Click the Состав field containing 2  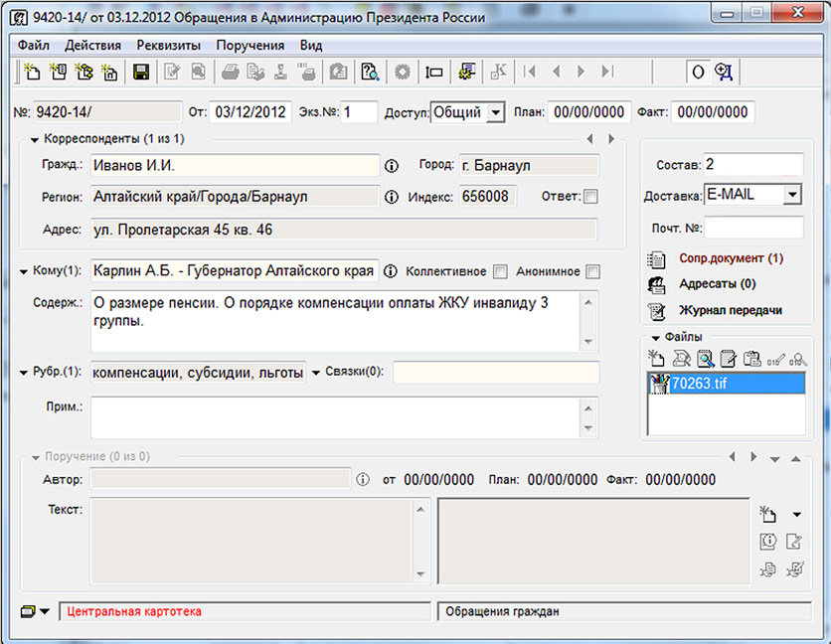pos(753,165)
